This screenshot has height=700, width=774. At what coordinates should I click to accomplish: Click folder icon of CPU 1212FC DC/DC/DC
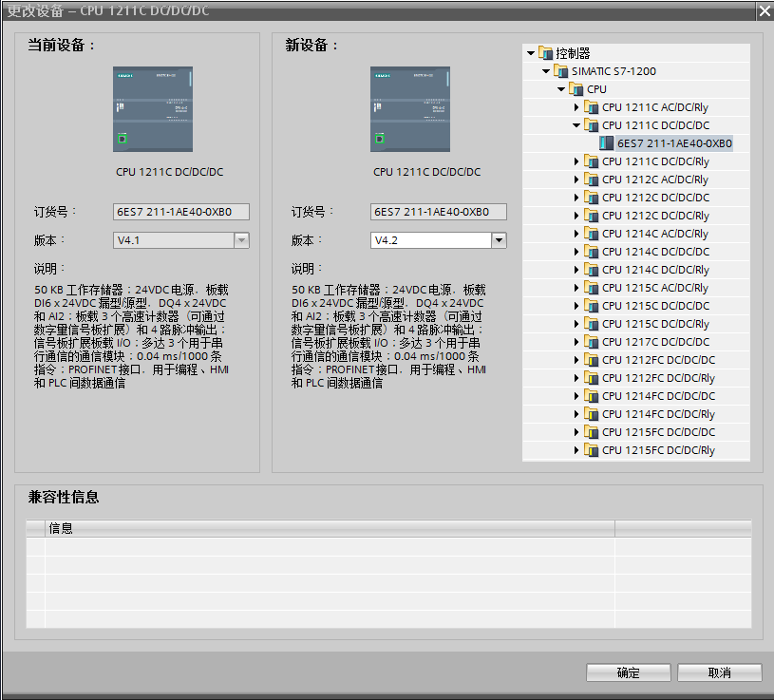pos(592,360)
